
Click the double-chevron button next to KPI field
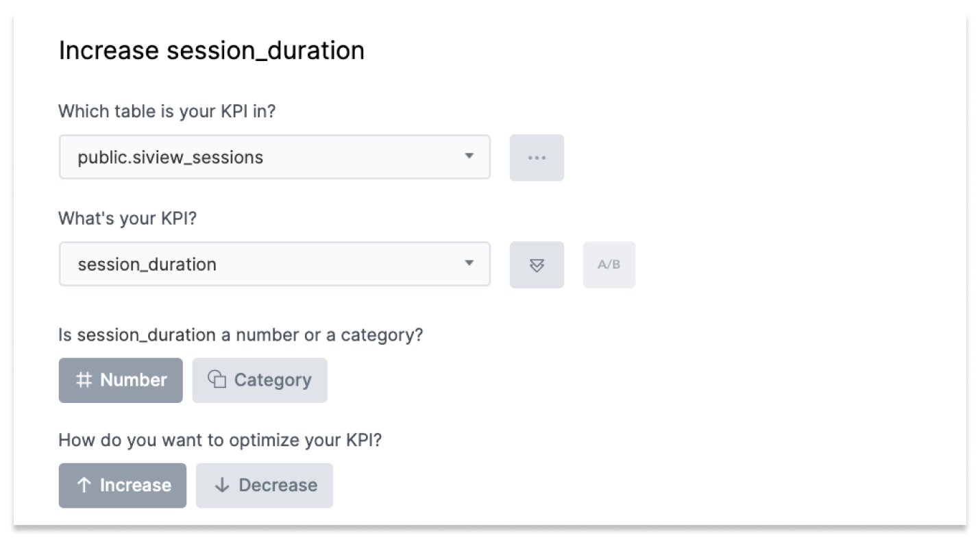tap(537, 265)
